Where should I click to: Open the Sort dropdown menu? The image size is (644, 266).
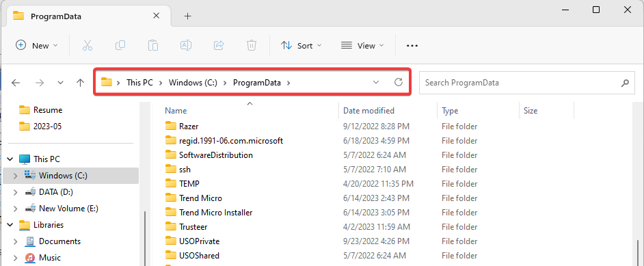point(301,46)
